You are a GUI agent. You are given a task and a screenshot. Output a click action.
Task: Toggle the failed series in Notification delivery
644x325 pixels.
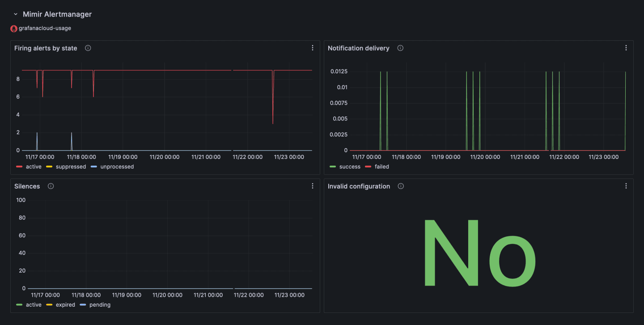[382, 167]
